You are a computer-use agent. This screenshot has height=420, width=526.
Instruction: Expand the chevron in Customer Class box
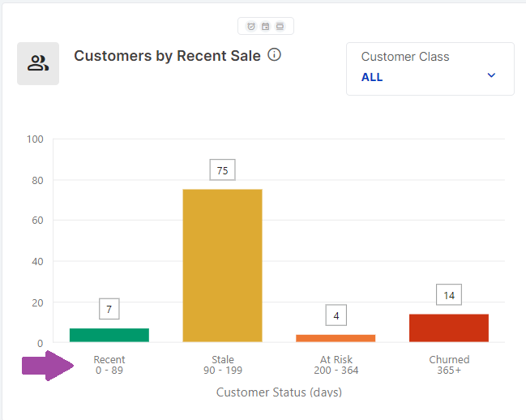[490, 76]
